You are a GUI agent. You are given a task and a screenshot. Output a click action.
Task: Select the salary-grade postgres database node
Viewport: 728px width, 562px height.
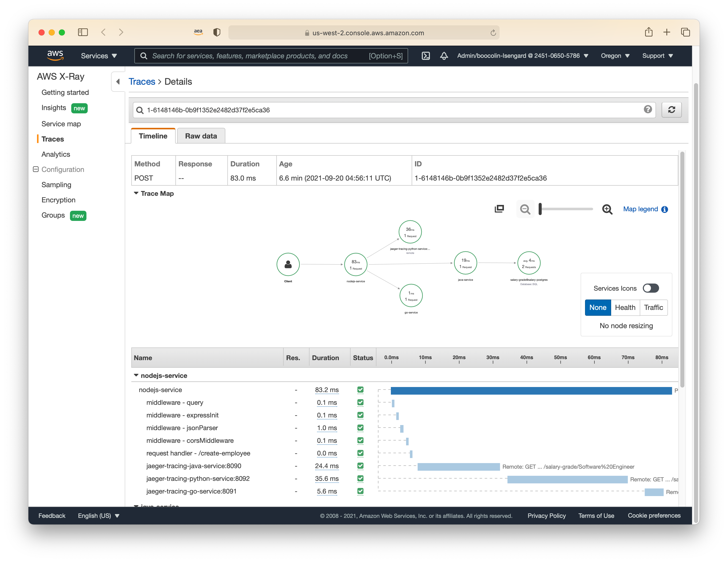[529, 263]
